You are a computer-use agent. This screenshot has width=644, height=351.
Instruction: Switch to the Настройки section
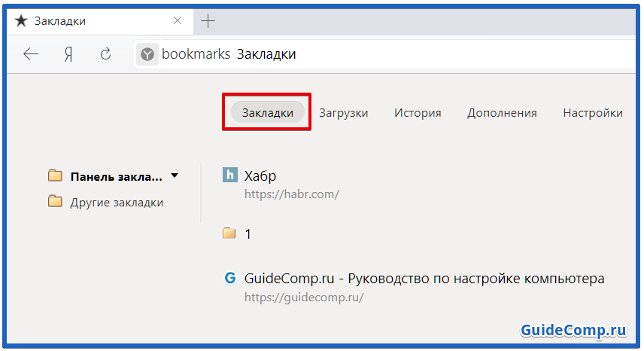click(x=593, y=113)
